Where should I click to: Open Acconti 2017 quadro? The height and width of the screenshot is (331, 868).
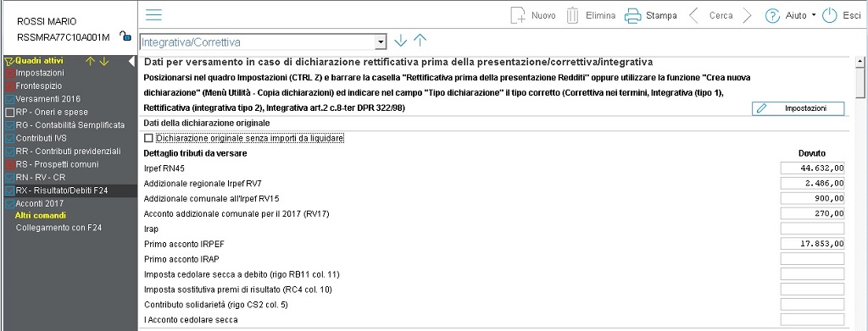[x=39, y=203]
